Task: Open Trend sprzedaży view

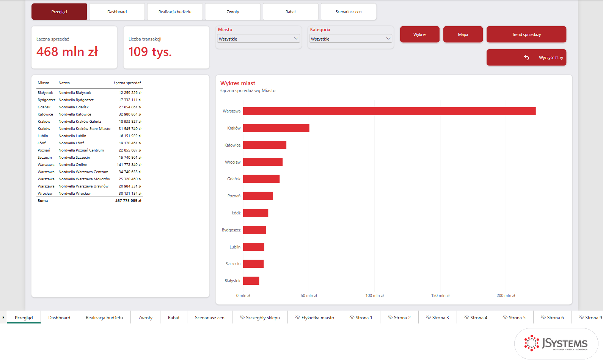Action: coord(526,34)
